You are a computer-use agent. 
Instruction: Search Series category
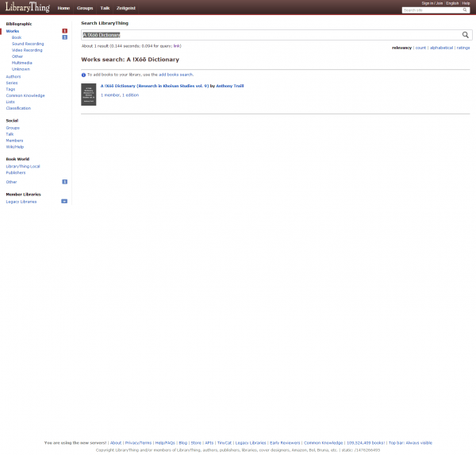tap(12, 83)
